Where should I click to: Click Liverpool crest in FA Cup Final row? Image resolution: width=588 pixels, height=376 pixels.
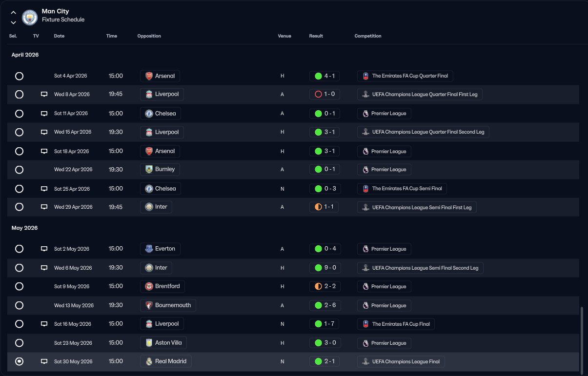coord(149,324)
